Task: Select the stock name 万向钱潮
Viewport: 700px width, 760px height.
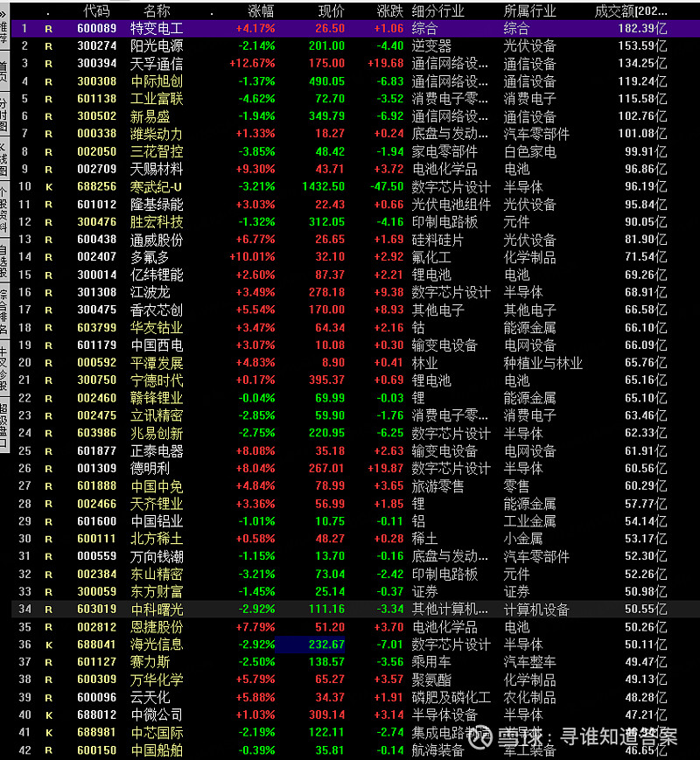Action: pos(157,556)
